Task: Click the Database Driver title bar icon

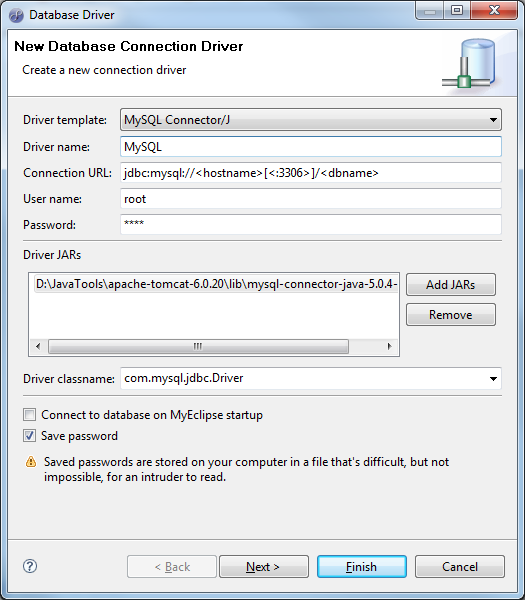Action: (16, 15)
